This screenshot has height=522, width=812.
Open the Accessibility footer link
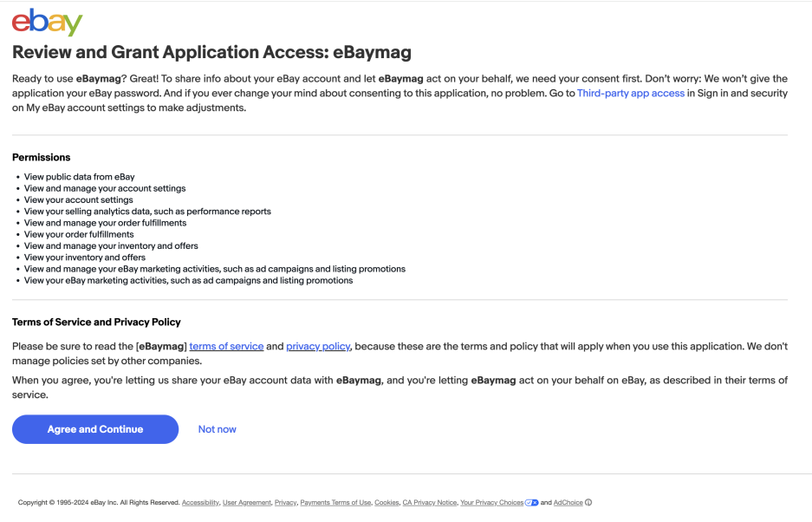click(x=200, y=502)
